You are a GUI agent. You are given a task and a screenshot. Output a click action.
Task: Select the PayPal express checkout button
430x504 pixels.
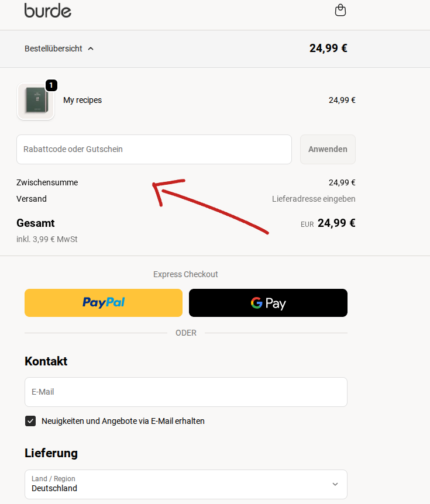click(x=104, y=303)
